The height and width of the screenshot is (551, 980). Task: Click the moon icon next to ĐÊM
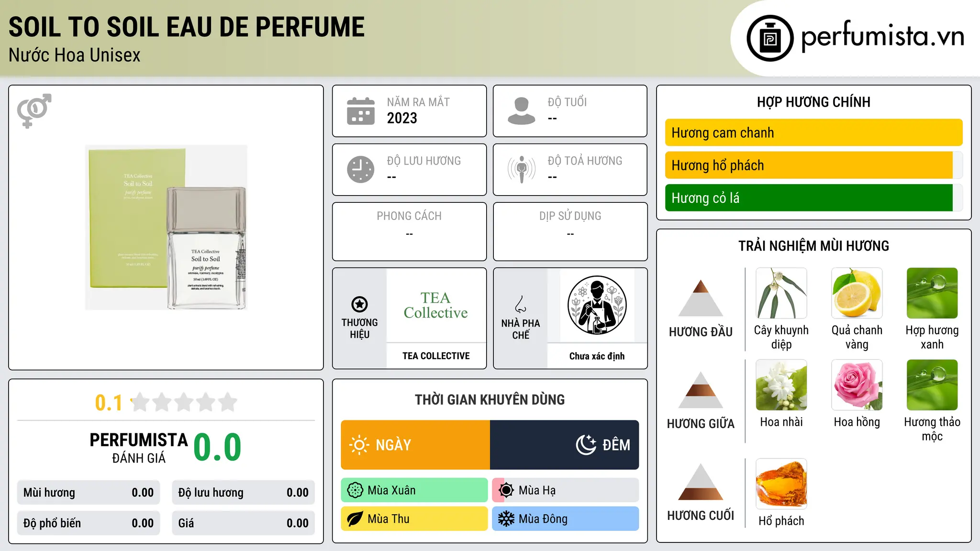(x=586, y=445)
